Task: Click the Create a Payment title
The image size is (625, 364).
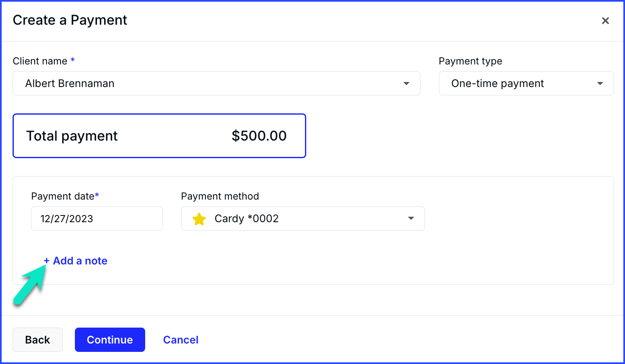Action: tap(70, 20)
